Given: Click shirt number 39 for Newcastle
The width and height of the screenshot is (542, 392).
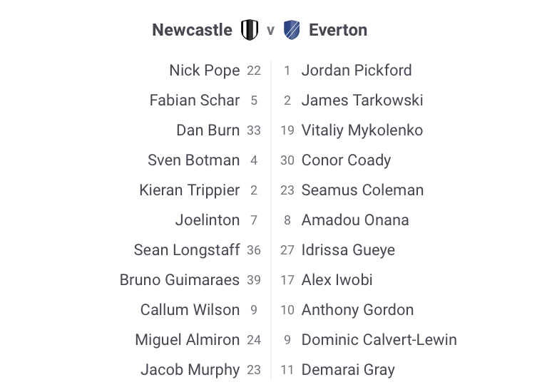Looking at the screenshot, I should (254, 280).
